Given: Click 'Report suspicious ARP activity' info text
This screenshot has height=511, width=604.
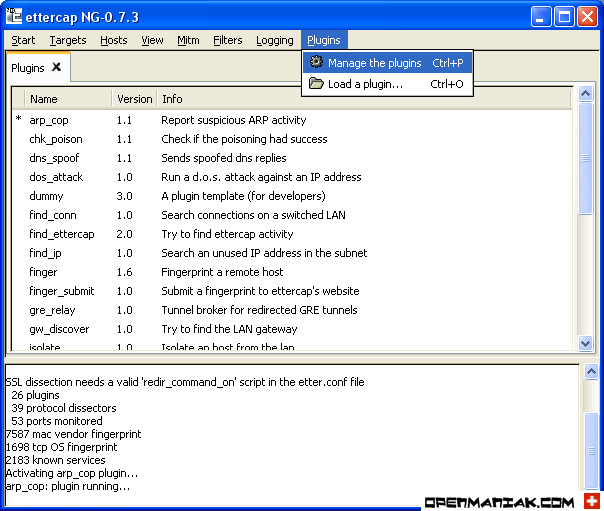Looking at the screenshot, I should [x=233, y=120].
